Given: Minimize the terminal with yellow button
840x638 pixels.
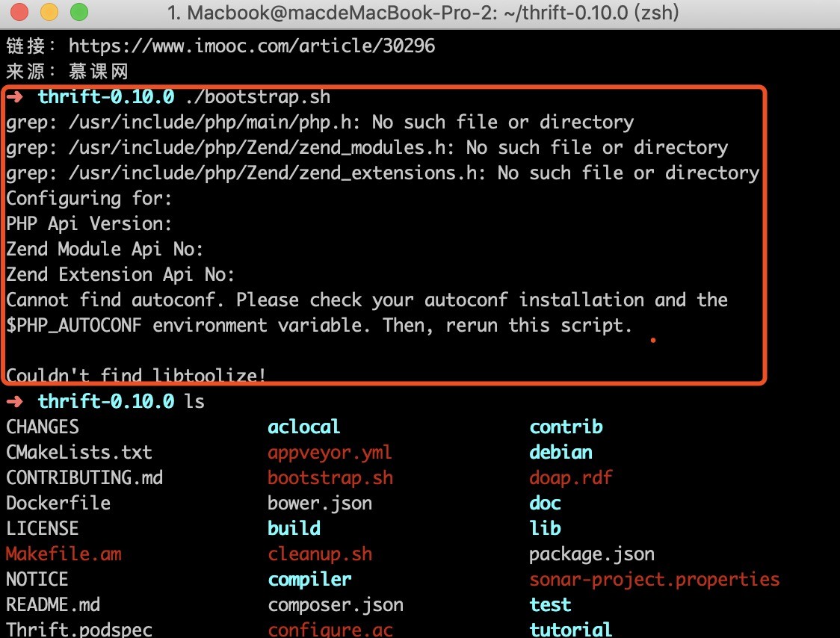Looking at the screenshot, I should [x=49, y=12].
